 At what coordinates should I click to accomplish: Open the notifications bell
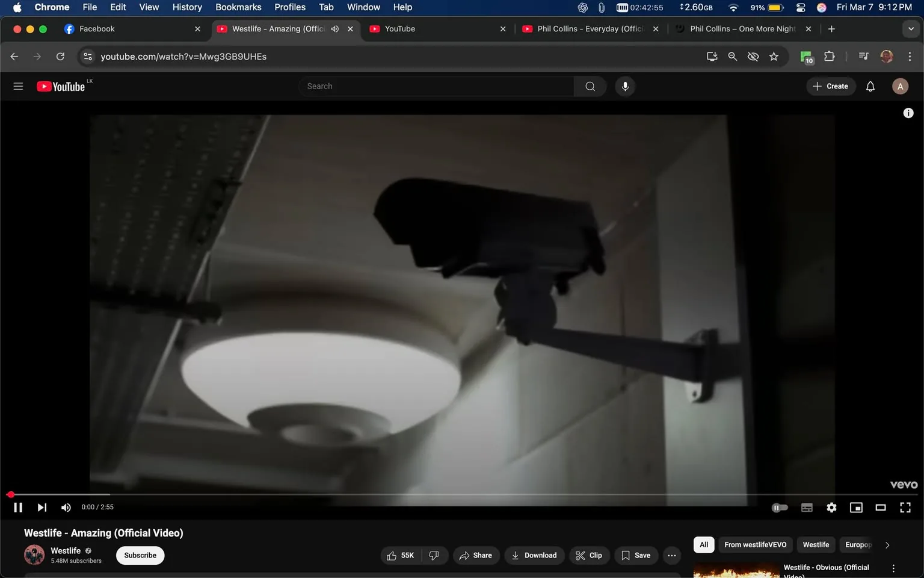point(870,85)
